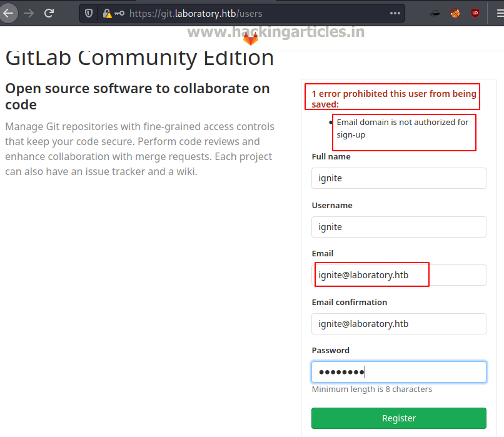Click the 'Manage Git repositories' description paragraph
The height and width of the screenshot is (437, 504).
click(140, 149)
